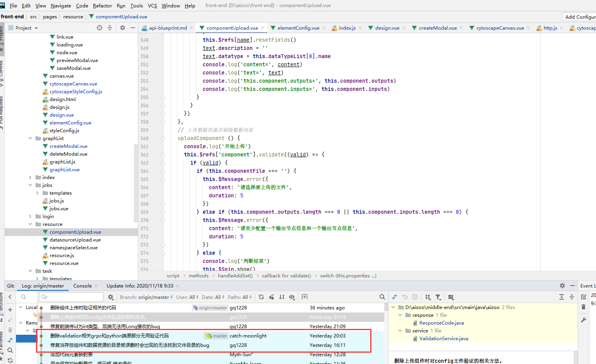Screen dimensions: 596x364
Task: Open the filter funnel icon in changes pane
Action: pos(438,297)
